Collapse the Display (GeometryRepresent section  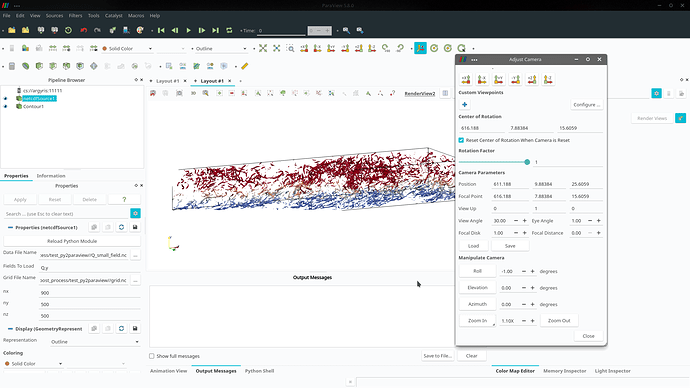pos(10,329)
